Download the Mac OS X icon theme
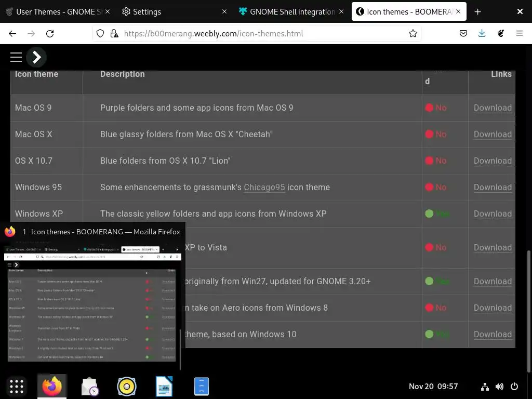532x399 pixels. coord(493,135)
